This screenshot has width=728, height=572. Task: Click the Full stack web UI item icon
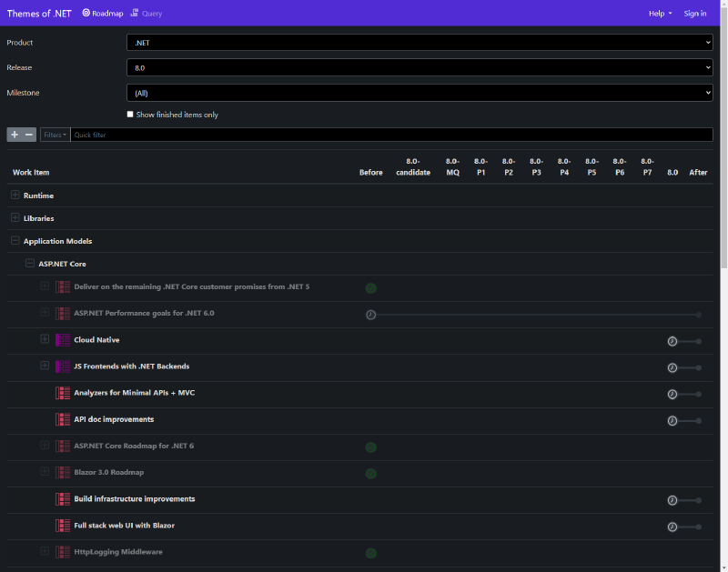[63, 526]
